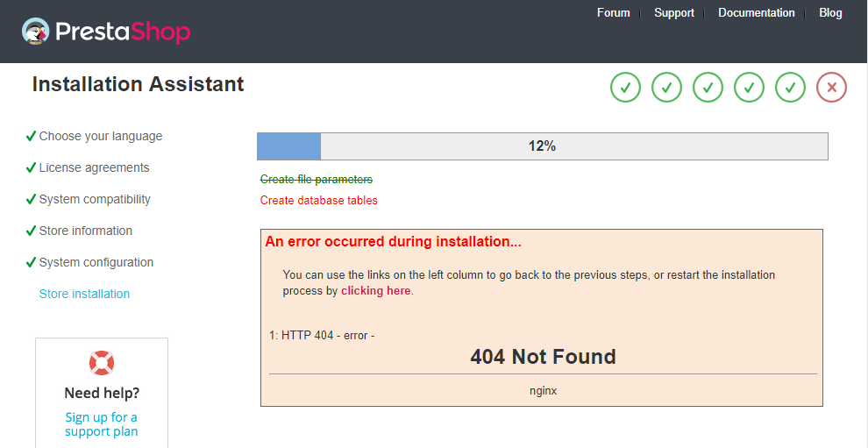Viewport: 868px width, 448px height.
Task: Click the nginx server text
Action: click(543, 390)
